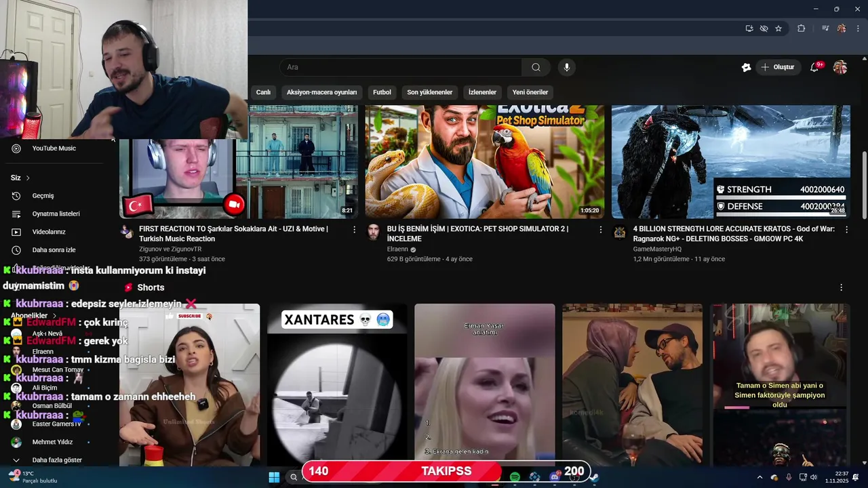Open the Simen abi şampiyon short

780,385
